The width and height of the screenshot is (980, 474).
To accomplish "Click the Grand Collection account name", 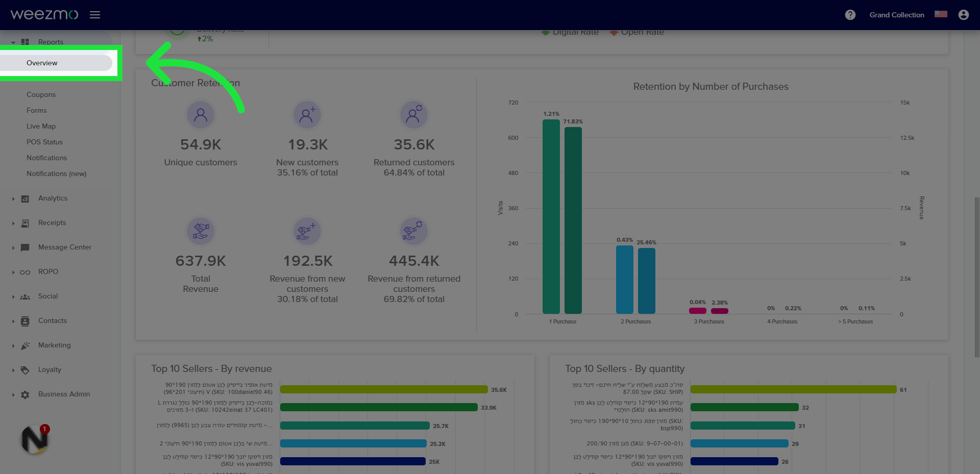I will coord(897,15).
